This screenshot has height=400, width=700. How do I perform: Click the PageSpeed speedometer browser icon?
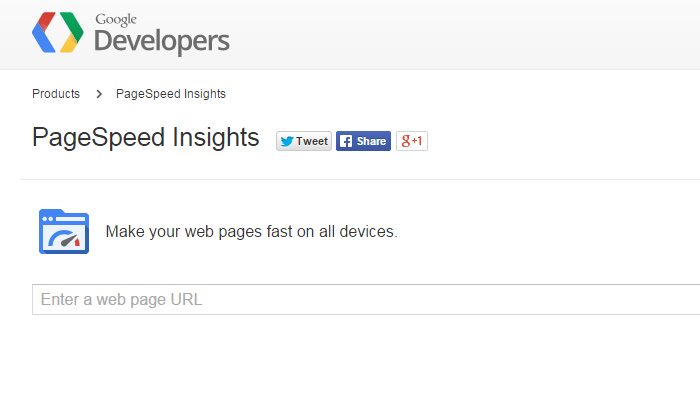coord(63,232)
